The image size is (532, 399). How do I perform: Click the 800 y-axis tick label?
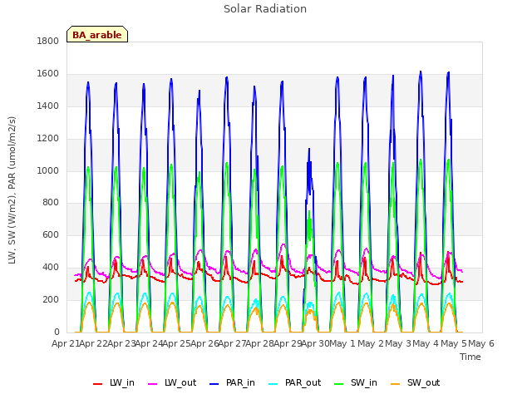[51, 203]
